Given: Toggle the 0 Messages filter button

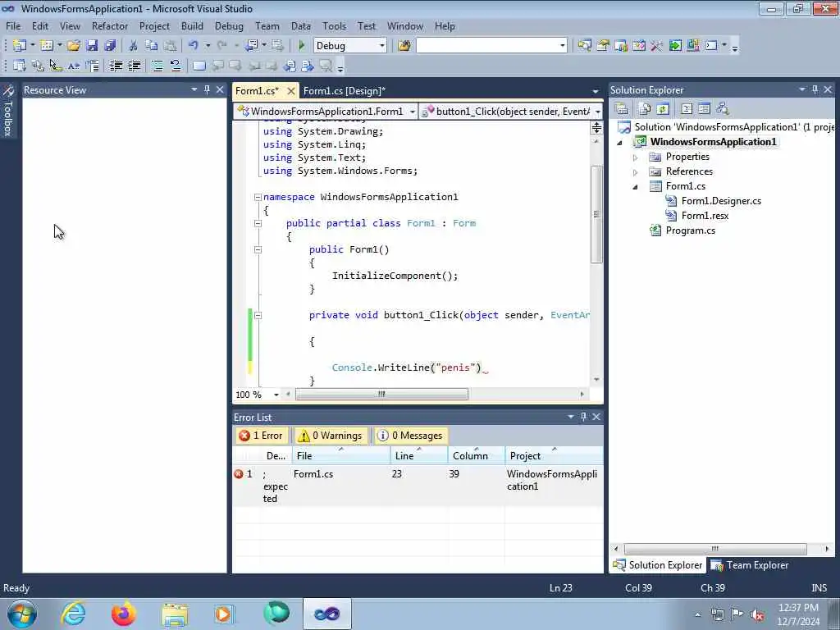Looking at the screenshot, I should point(411,436).
